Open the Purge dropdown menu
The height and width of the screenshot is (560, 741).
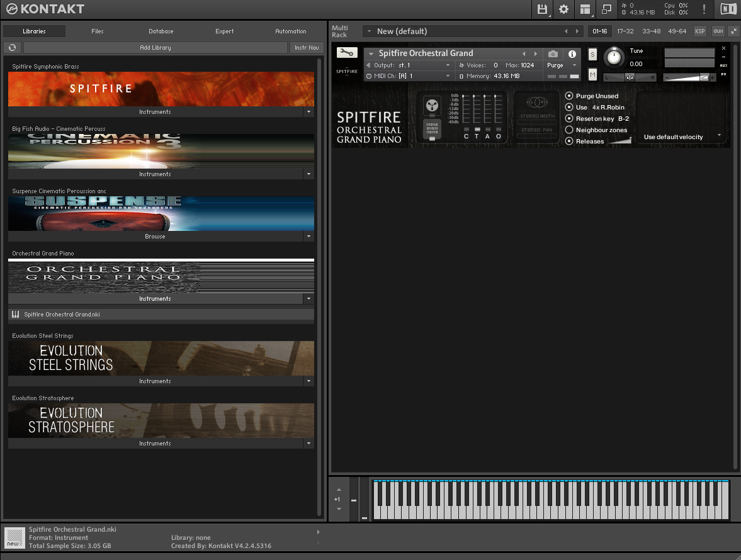coord(562,65)
